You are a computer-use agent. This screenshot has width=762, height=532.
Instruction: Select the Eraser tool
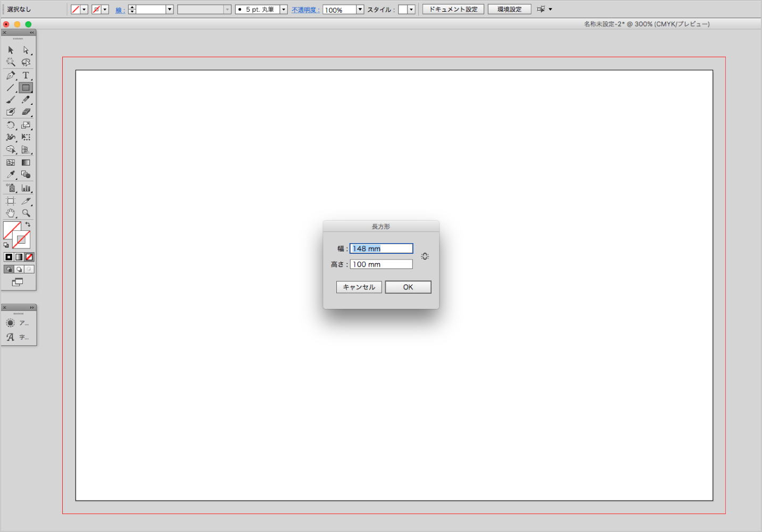(26, 112)
